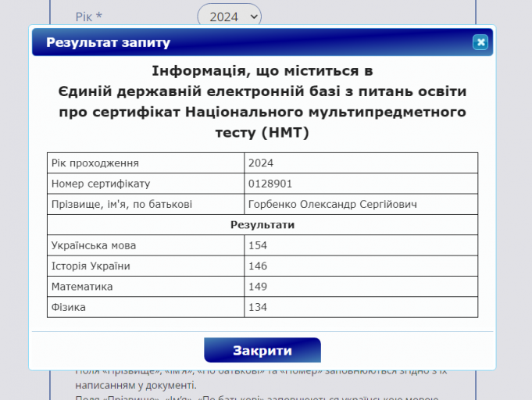This screenshot has width=532, height=400.
Task: Select the Математика score 149
Action: [258, 287]
